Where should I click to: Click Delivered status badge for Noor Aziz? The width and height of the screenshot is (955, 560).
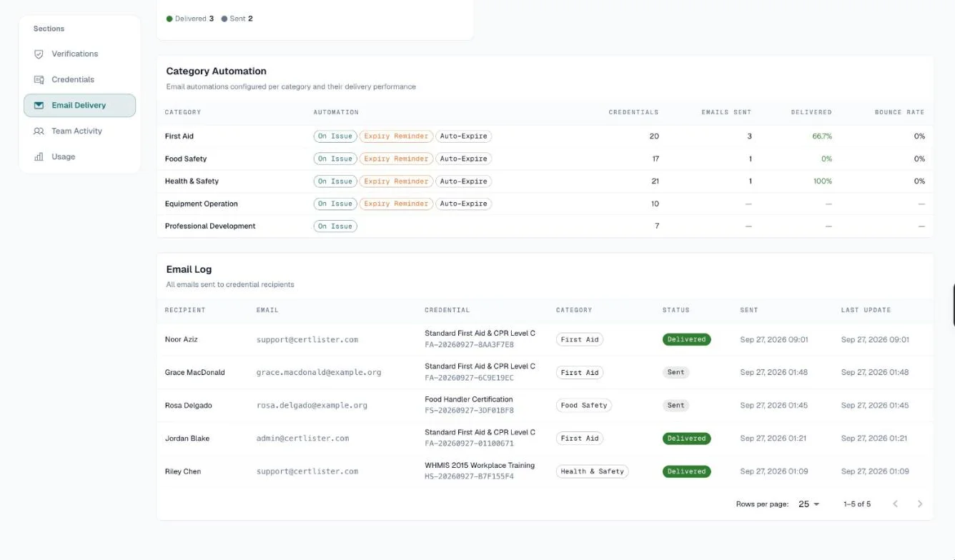click(x=687, y=339)
